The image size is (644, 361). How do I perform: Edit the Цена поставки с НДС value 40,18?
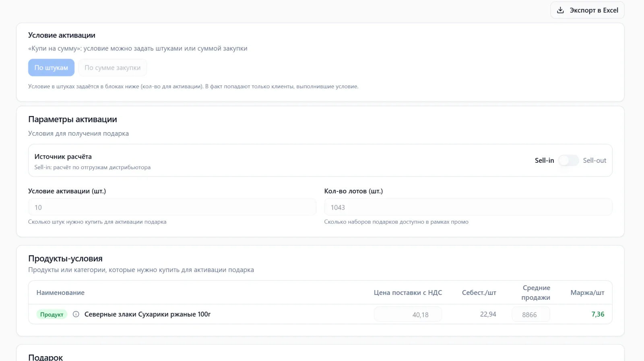408,315
